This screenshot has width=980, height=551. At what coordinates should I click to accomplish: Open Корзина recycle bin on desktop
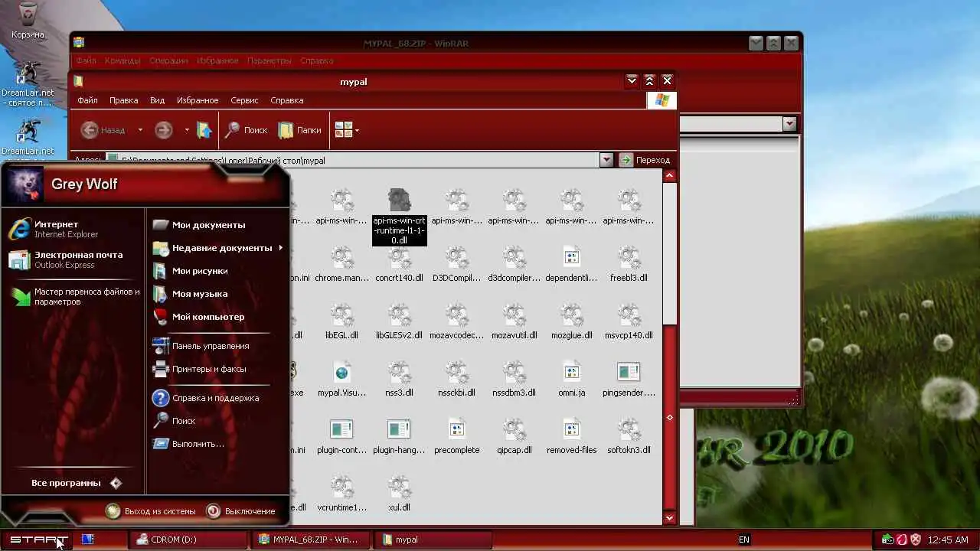click(x=28, y=21)
